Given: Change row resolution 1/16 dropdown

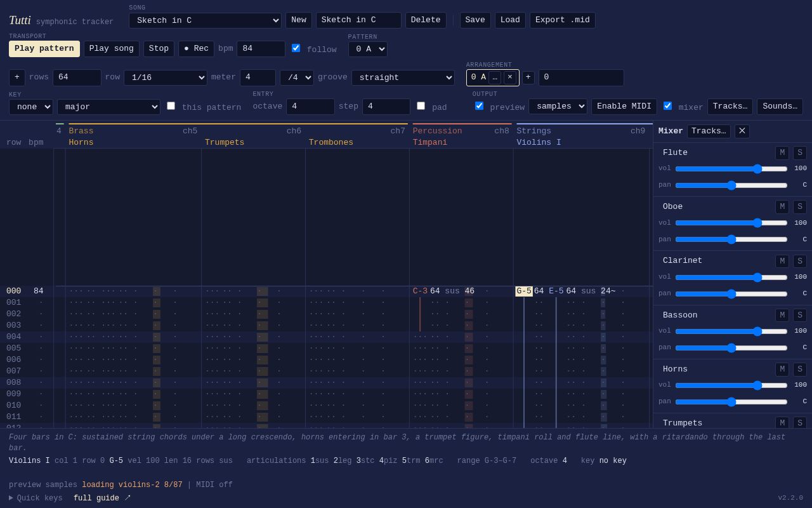Looking at the screenshot, I should (166, 77).
